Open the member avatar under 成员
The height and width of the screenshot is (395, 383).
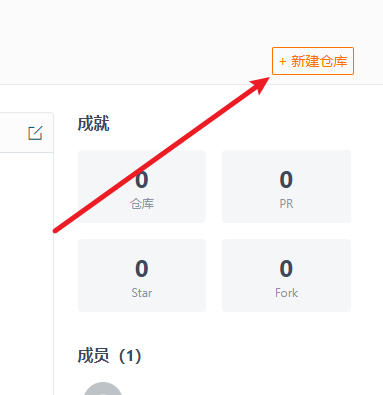(103, 389)
